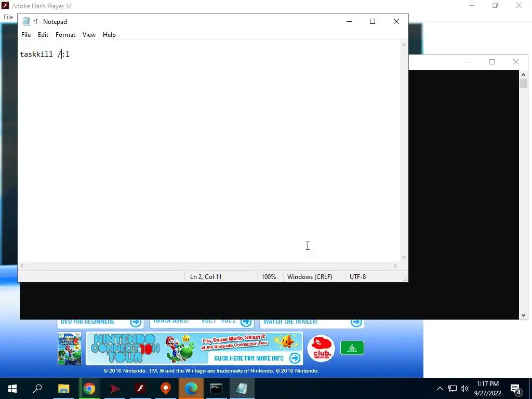The height and width of the screenshot is (399, 532).
Task: Open the network tray icon
Action: [453, 389]
